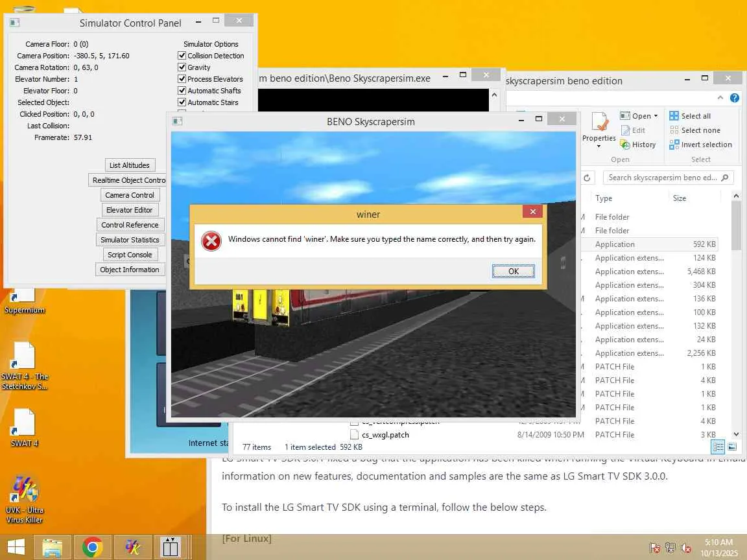This screenshot has height=560, width=747.
Task: Refresh the Explorer folder view
Action: tap(587, 178)
